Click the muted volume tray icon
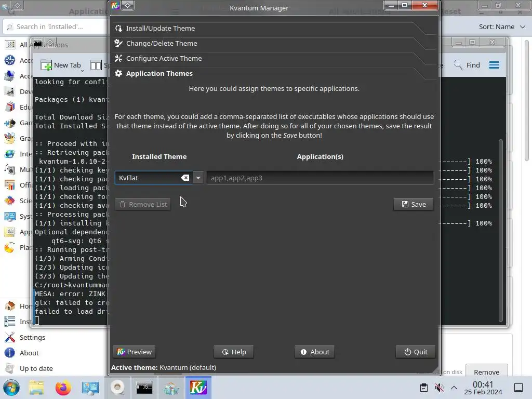 pos(439,388)
